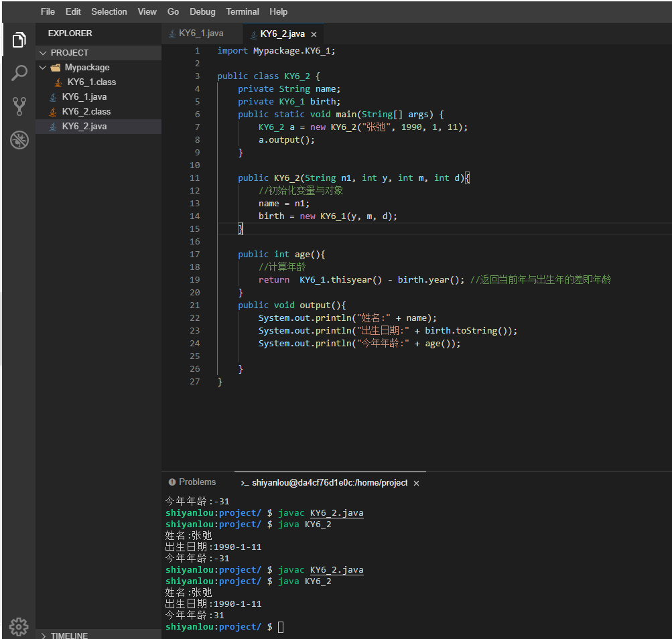
Task: Click the 'private String name;' line
Action: tap(289, 89)
